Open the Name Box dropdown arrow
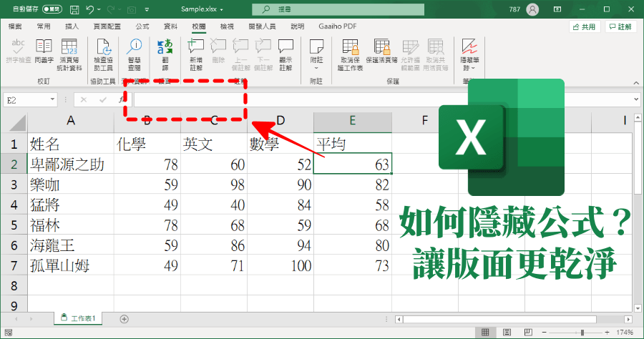644x339 pixels. pos(52,99)
